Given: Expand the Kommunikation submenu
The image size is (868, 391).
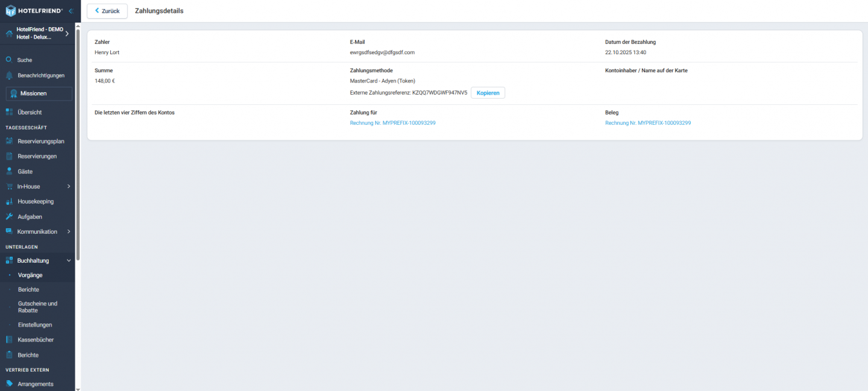Looking at the screenshot, I should click(68, 231).
